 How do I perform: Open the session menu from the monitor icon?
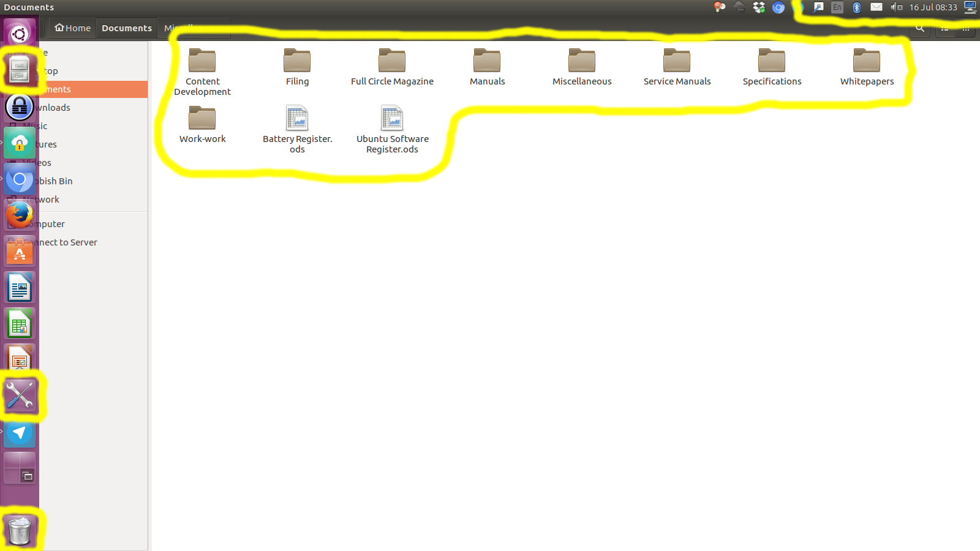click(970, 7)
